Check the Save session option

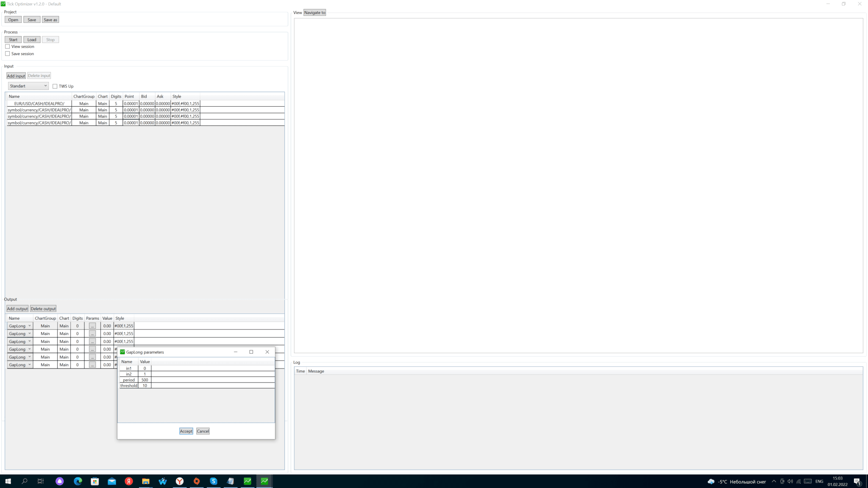click(8, 54)
